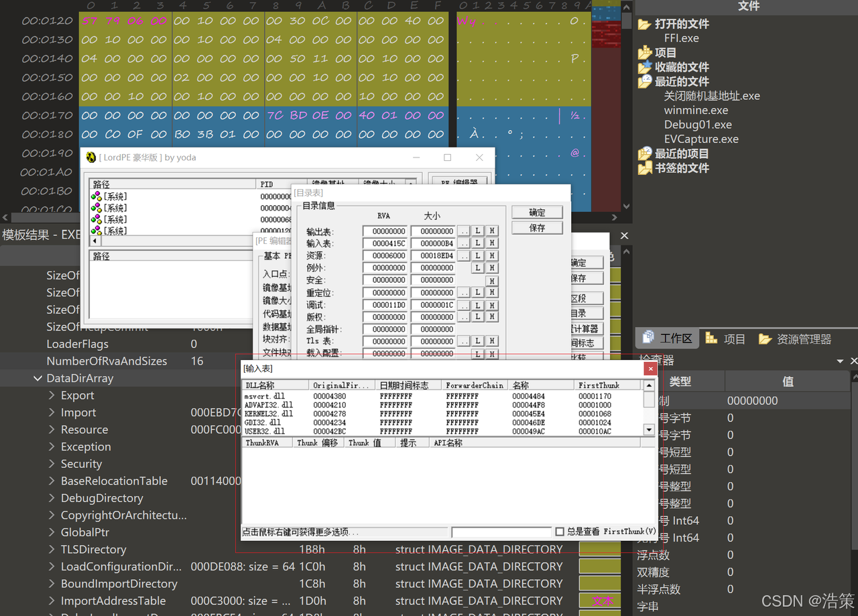
Task: Click the search field in 输入表 window
Action: click(501, 532)
